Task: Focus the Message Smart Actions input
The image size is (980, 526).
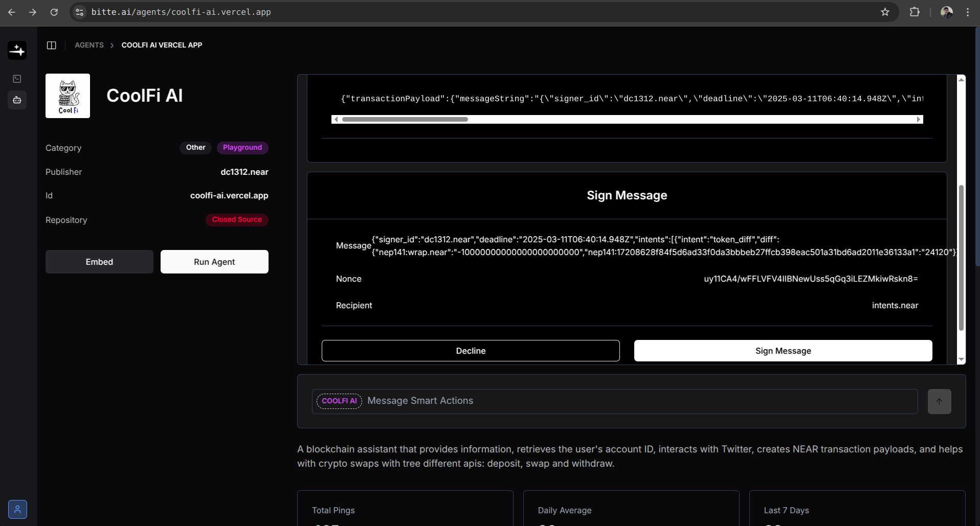Action: [x=615, y=401]
